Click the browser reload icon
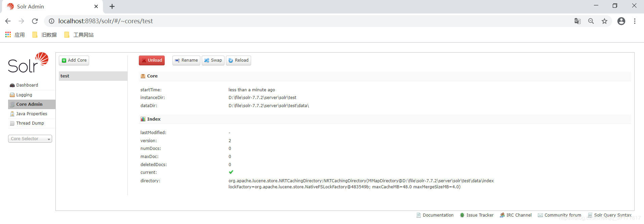The image size is (644, 224). click(35, 21)
